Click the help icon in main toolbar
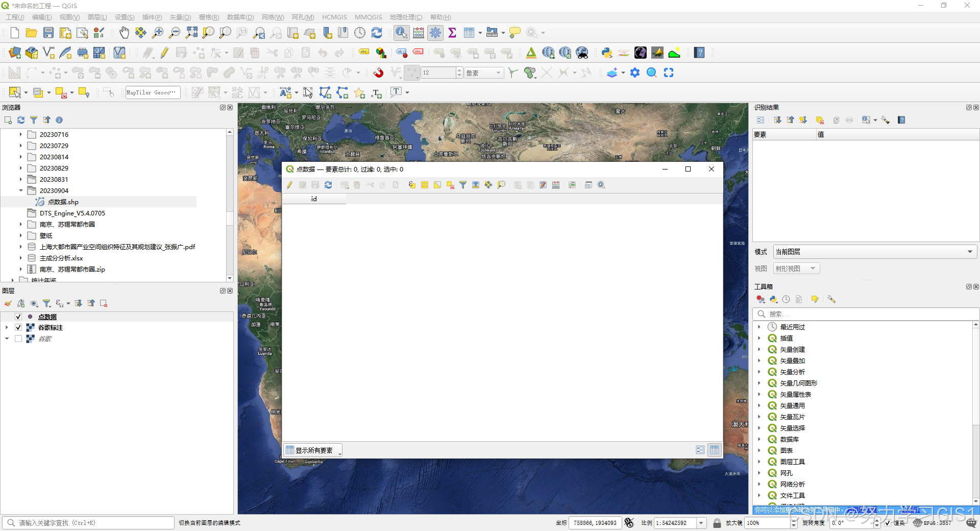Viewport: 980px width, 531px height. 699,53
